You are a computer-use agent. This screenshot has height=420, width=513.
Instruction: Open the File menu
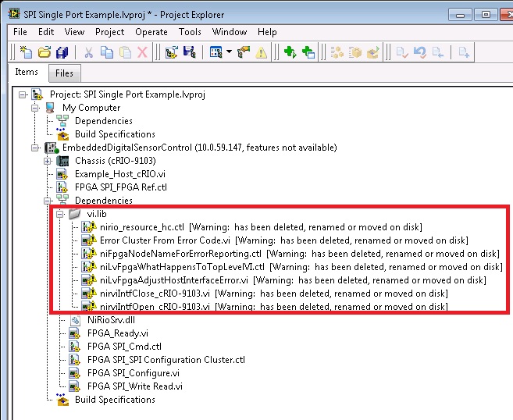click(20, 32)
